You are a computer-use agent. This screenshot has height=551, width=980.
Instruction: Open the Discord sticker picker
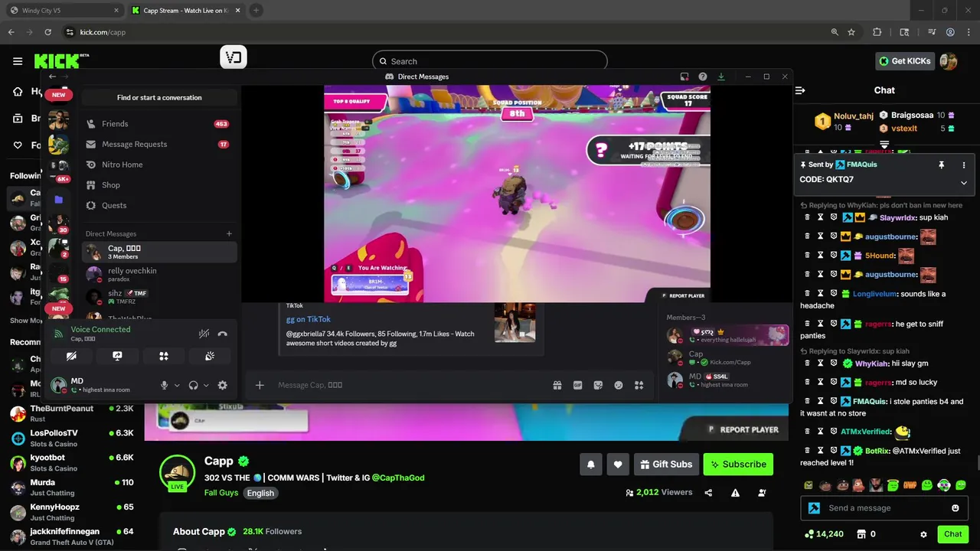pyautogui.click(x=598, y=385)
